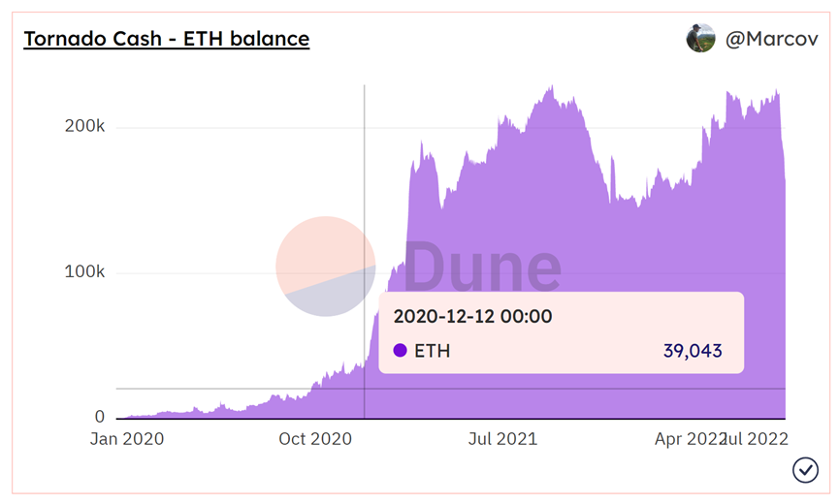839x504 pixels.
Task: Open the @Marcov author profile link
Action: tap(771, 40)
